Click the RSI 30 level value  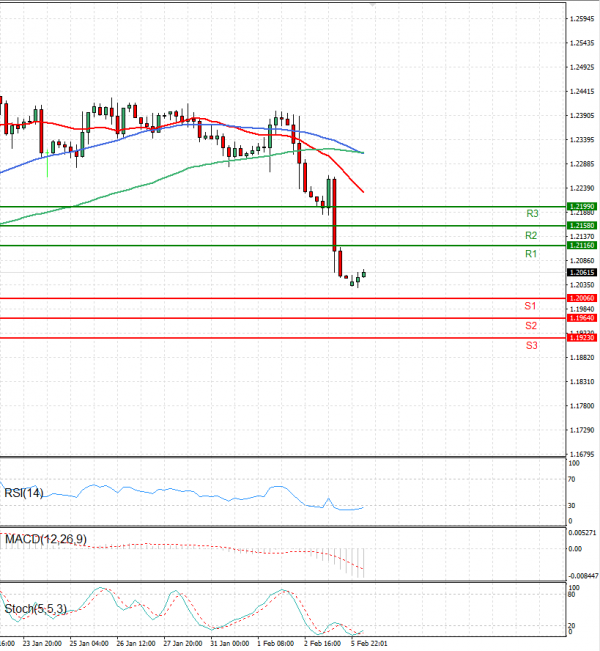(572, 506)
